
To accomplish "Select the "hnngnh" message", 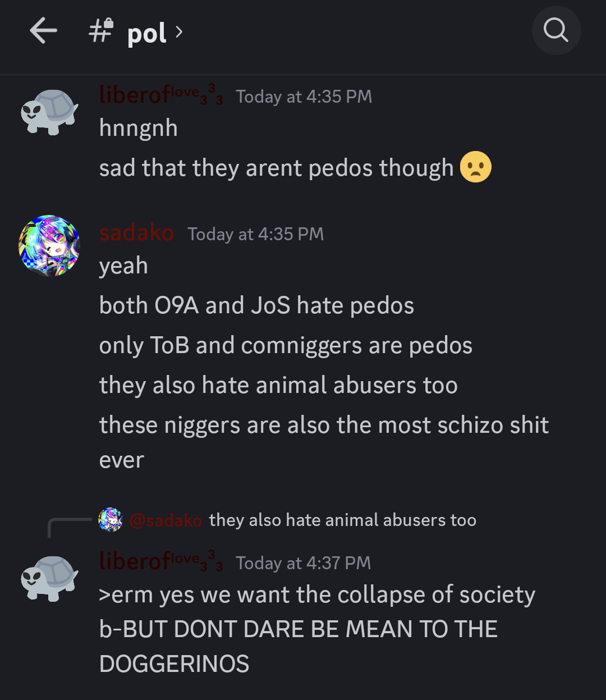I will coord(138,129).
